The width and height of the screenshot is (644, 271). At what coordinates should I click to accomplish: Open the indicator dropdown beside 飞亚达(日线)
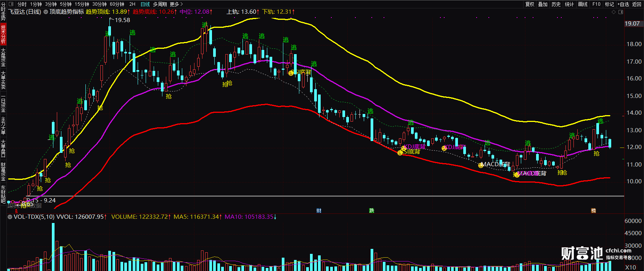[x=46, y=12]
